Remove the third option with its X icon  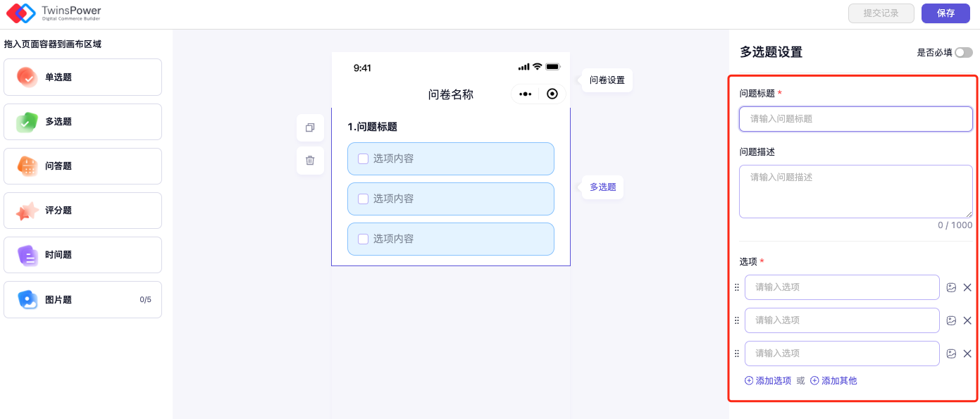pos(967,354)
